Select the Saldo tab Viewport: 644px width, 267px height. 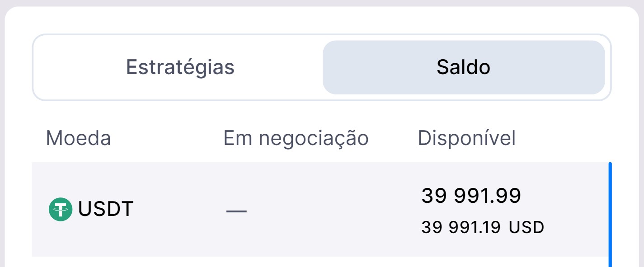pyautogui.click(x=463, y=67)
